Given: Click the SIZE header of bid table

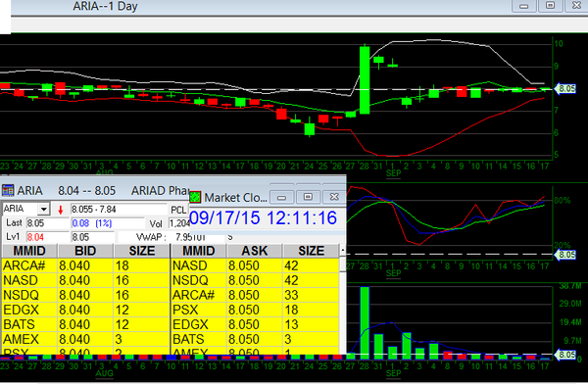Looking at the screenshot, I should click(x=142, y=251).
